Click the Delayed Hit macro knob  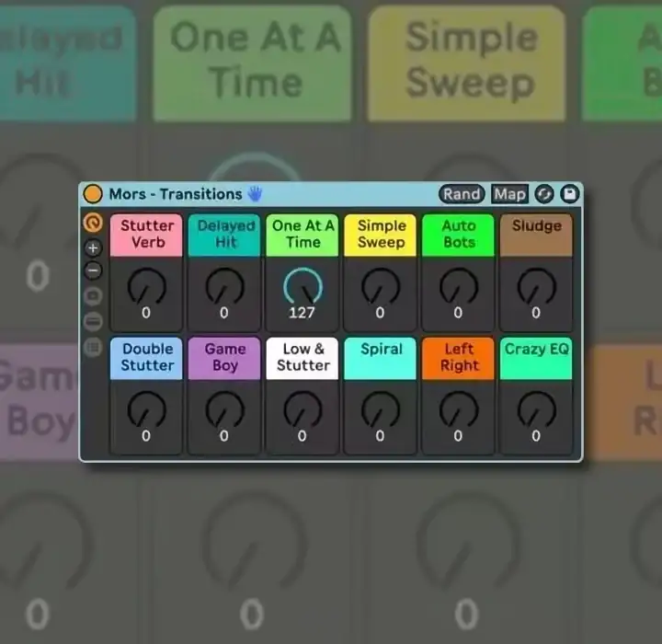(x=224, y=286)
